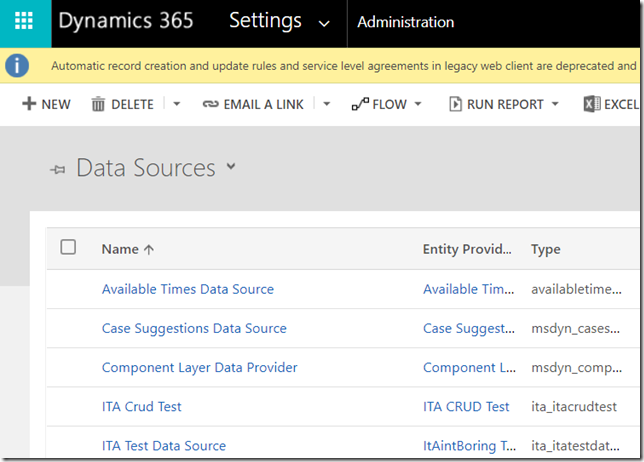Image resolution: width=644 pixels, height=462 pixels.
Task: Select the msdyn_cases... type cell
Action: pyautogui.click(x=575, y=329)
